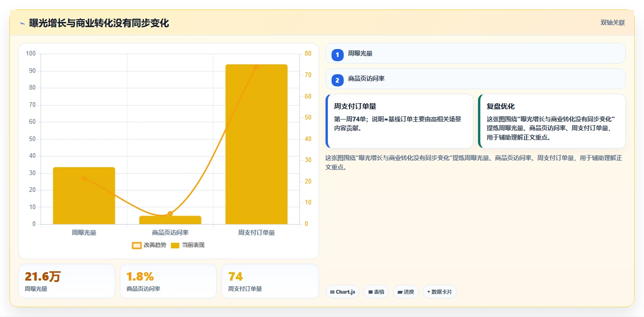Select the 74 周支付订单量 stat card

point(270,281)
